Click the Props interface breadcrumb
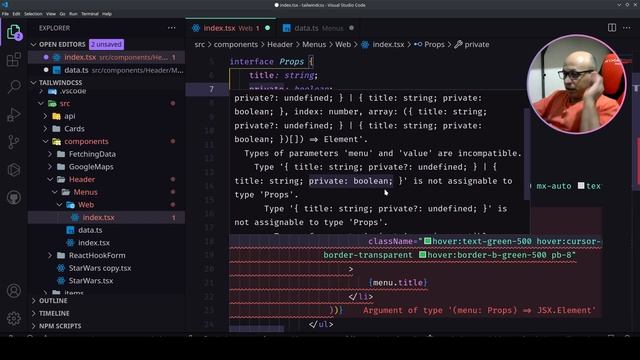This screenshot has width=640, height=360. click(x=429, y=44)
